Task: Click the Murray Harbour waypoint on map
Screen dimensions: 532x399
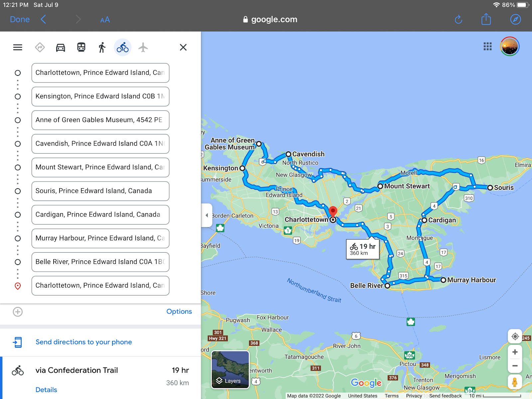Action: (443, 280)
